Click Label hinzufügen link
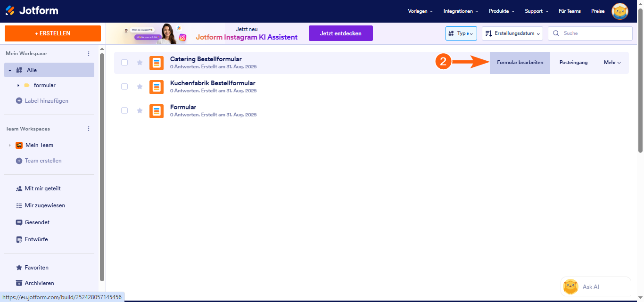Viewport: 644px width, 302px height. [x=46, y=101]
